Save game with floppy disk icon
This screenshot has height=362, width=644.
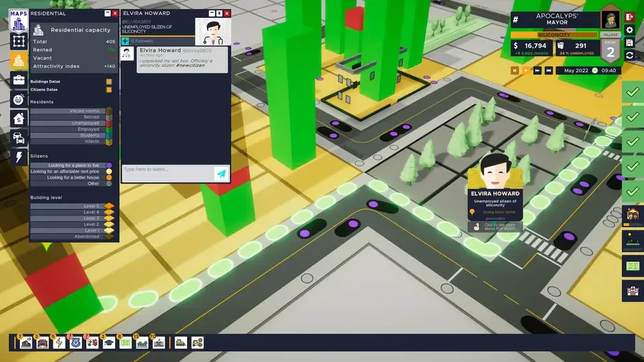pyautogui.click(x=629, y=42)
